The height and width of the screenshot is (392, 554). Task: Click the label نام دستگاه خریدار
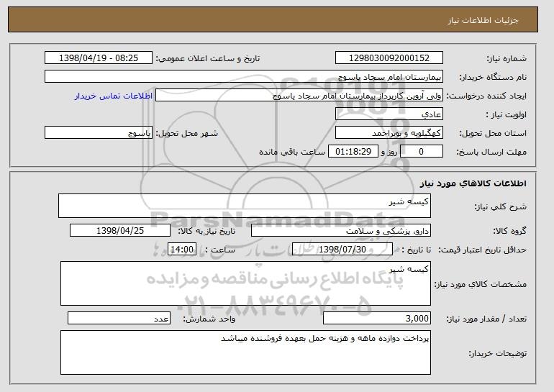point(493,78)
